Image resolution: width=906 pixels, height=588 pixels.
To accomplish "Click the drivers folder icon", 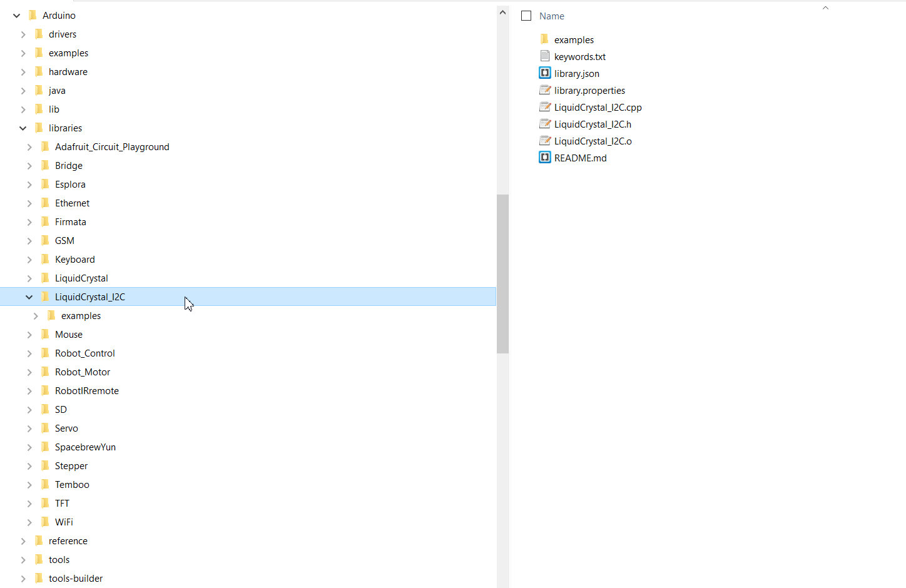I will click(x=39, y=34).
